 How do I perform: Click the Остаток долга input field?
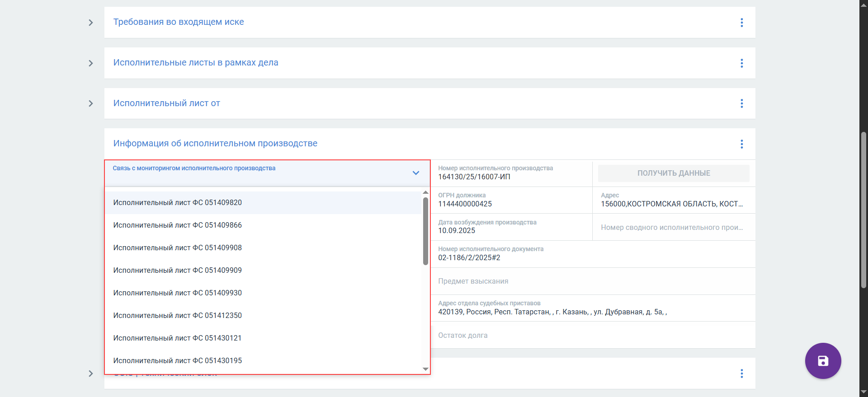click(592, 335)
